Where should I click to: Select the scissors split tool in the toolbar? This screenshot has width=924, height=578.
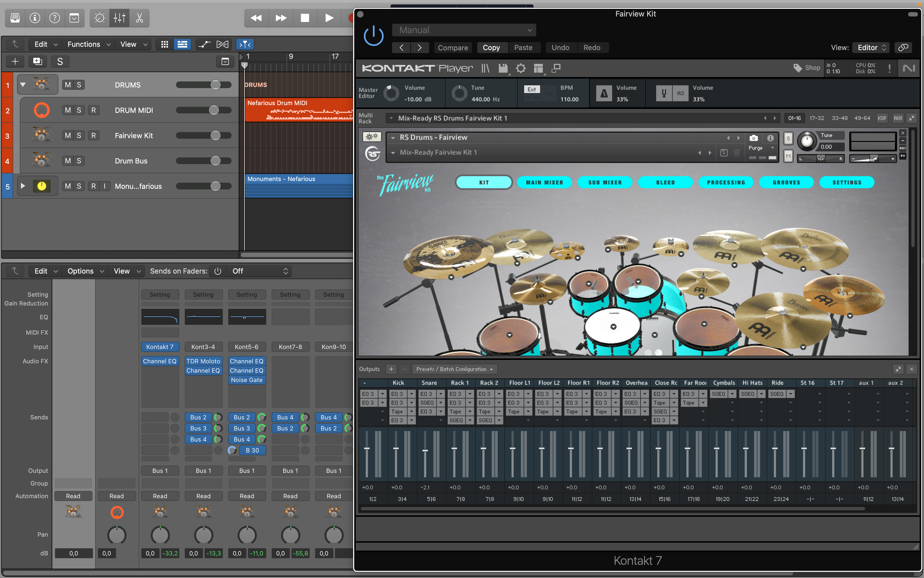[x=140, y=18]
